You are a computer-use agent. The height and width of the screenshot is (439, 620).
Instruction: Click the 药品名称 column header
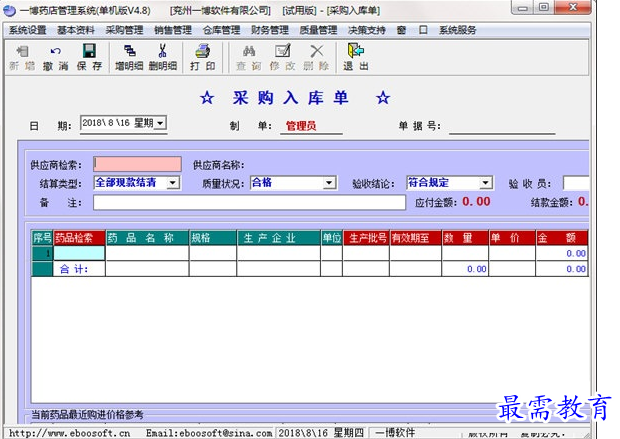pyautogui.click(x=147, y=238)
